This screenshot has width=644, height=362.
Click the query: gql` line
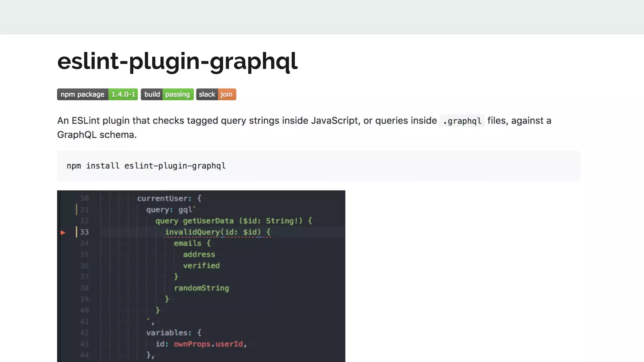[x=171, y=210]
